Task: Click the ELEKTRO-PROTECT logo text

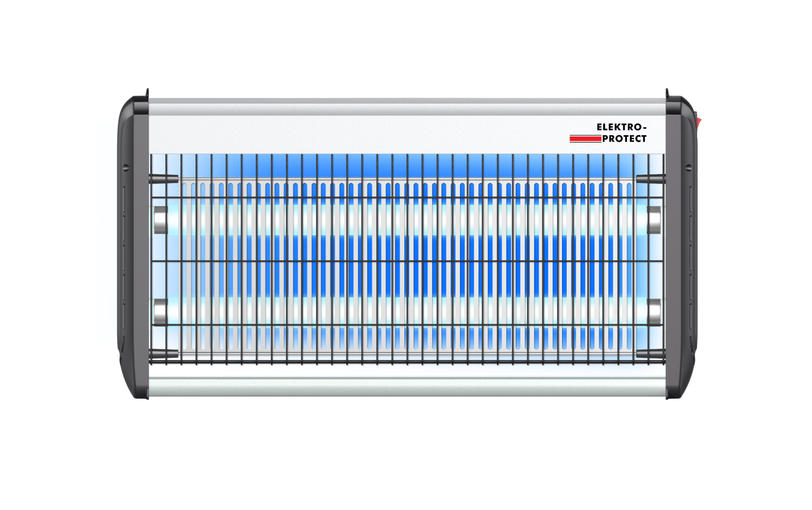Action: [621, 133]
